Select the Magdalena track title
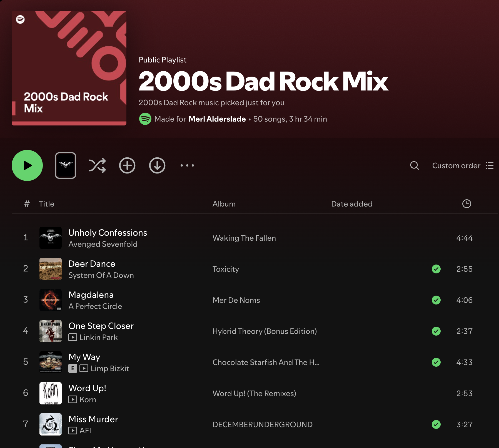This screenshot has width=499, height=448. point(91,295)
